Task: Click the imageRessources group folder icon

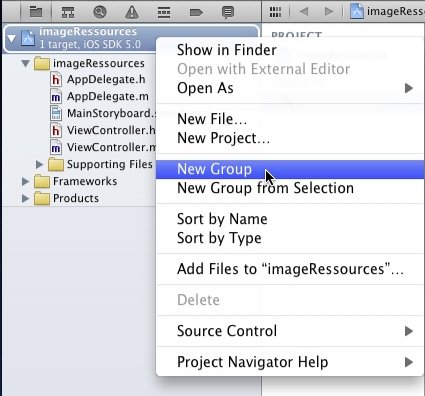Action: (x=42, y=63)
